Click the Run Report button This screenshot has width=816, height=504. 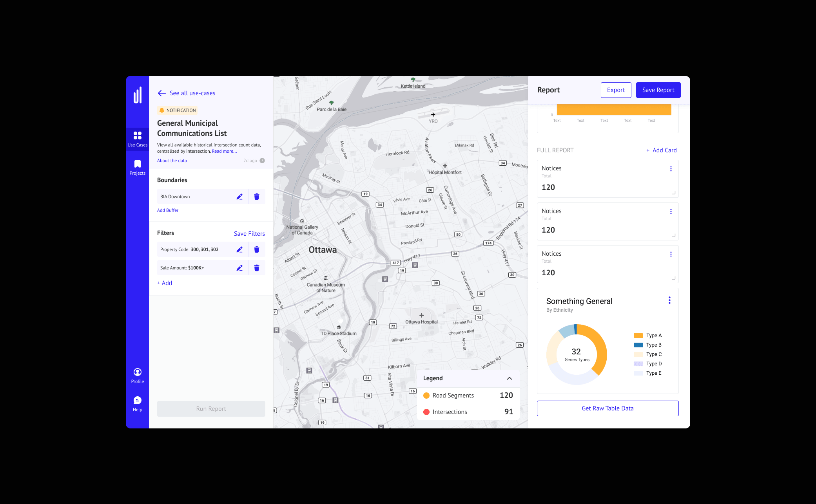(x=211, y=409)
